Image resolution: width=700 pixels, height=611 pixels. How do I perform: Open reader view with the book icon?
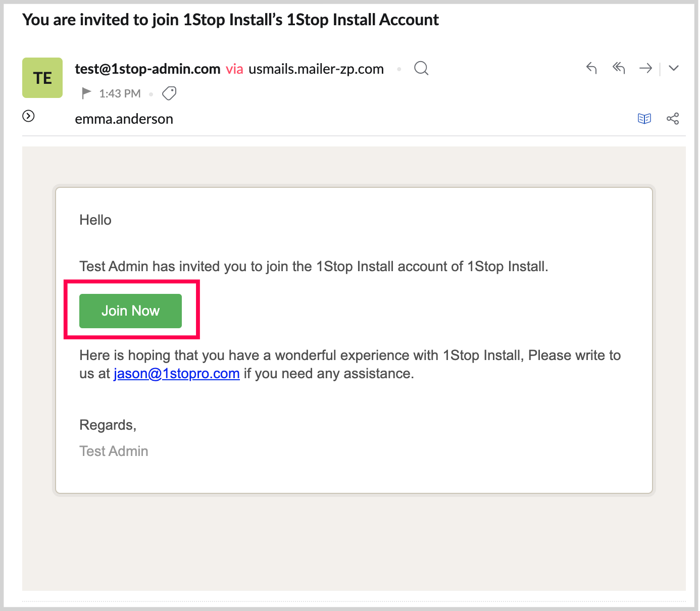pyautogui.click(x=644, y=119)
